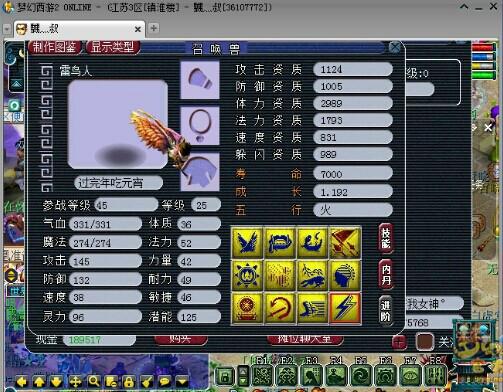The height and width of the screenshot is (392, 503).
Task: Select the head with sun skill icon
Action: coord(345,275)
